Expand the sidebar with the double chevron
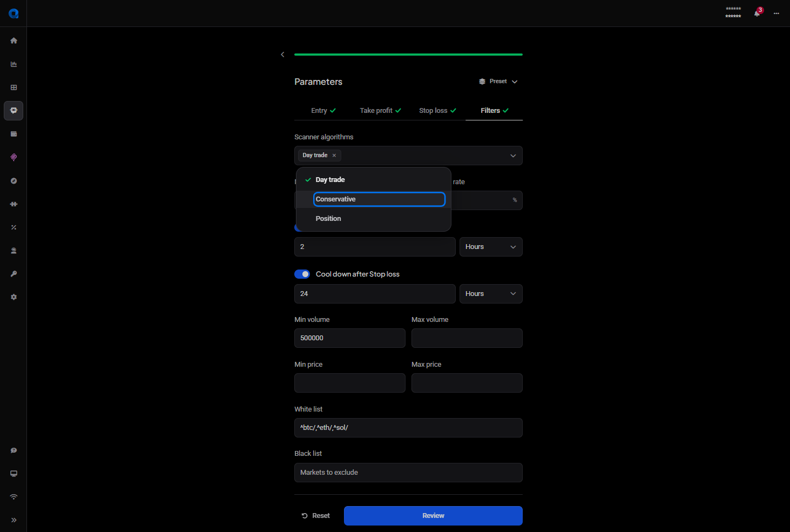The image size is (790, 532). tap(13, 520)
